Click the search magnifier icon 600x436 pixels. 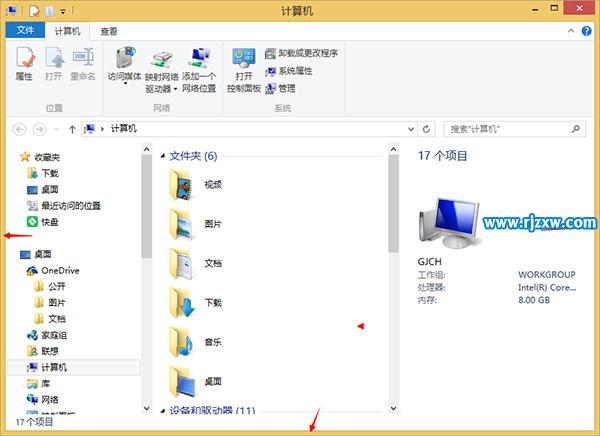(576, 129)
